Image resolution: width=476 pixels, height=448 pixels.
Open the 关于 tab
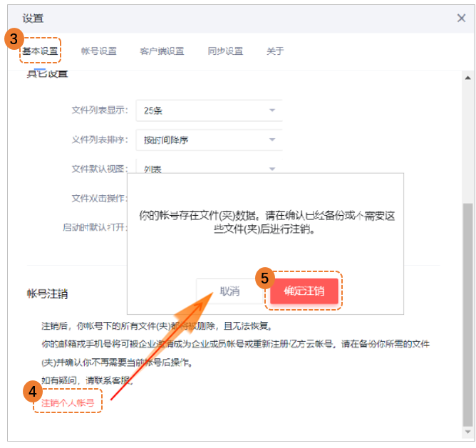(x=275, y=51)
